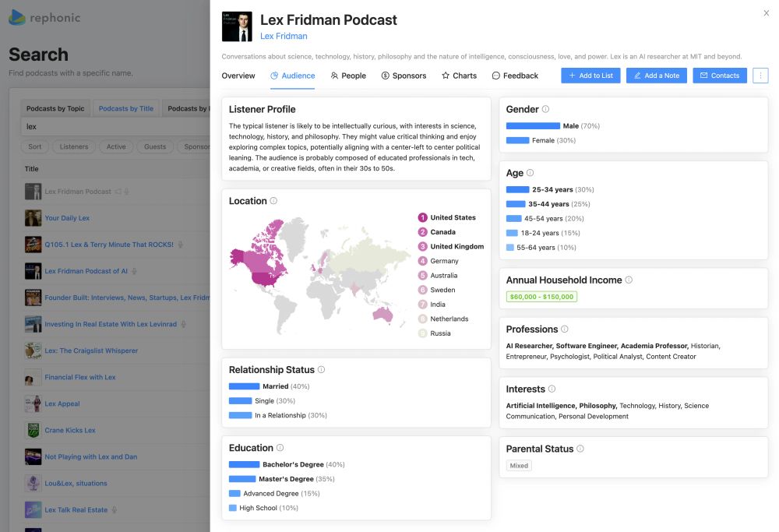The image size is (779, 532).
Task: Click the United States marker in location list
Action: tap(423, 217)
